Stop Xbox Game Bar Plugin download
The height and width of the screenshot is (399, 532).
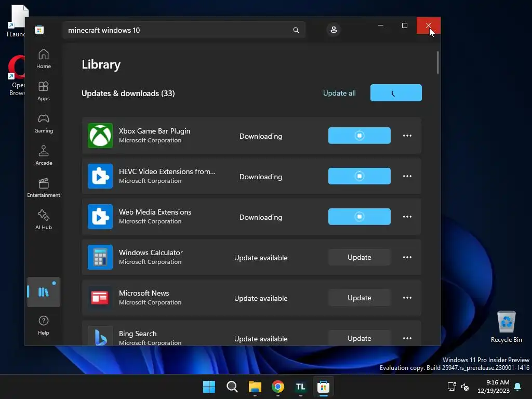coord(360,136)
